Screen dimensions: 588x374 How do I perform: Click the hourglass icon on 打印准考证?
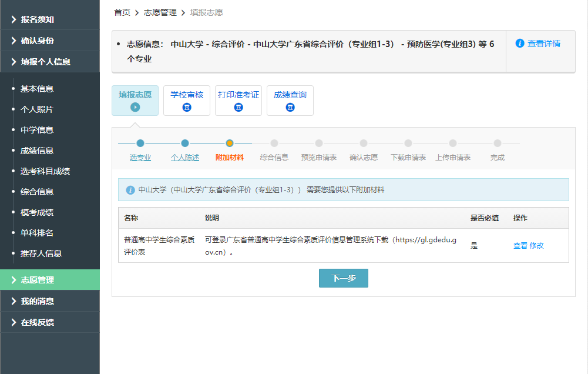[238, 107]
